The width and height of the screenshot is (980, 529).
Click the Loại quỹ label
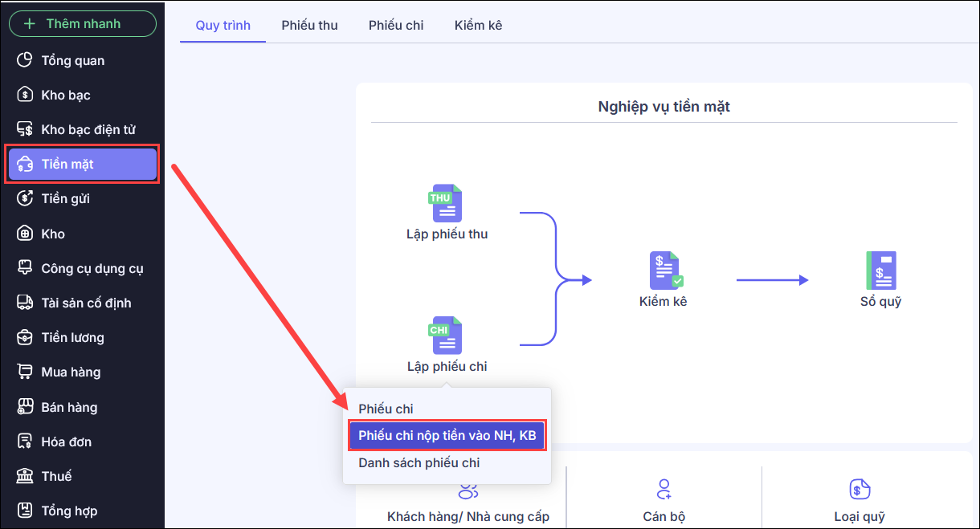tap(860, 516)
